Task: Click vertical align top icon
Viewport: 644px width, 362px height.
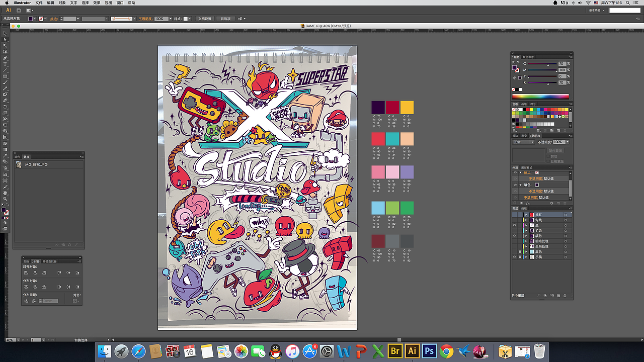Action: [59, 273]
